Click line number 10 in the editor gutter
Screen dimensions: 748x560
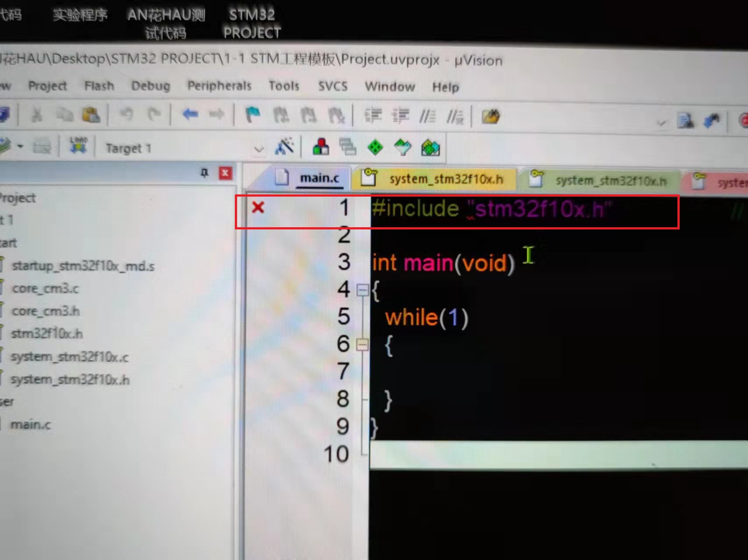tap(336, 454)
